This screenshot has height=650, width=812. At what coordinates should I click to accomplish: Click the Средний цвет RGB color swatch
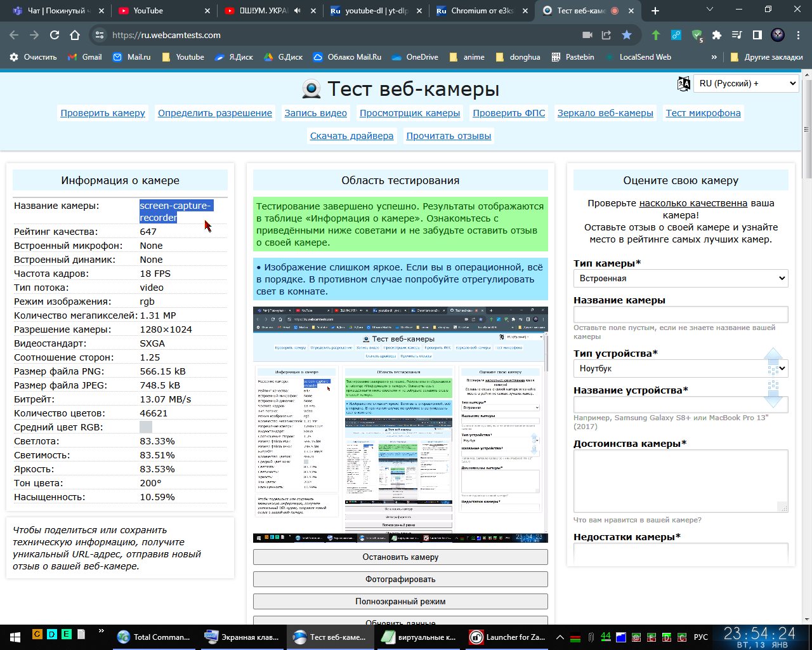[146, 427]
